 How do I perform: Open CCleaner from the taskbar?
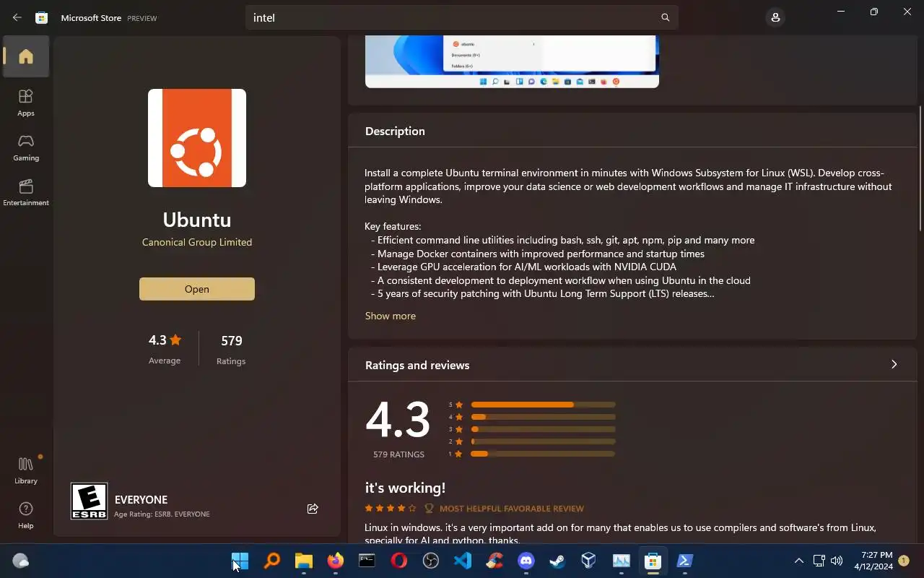click(x=494, y=561)
